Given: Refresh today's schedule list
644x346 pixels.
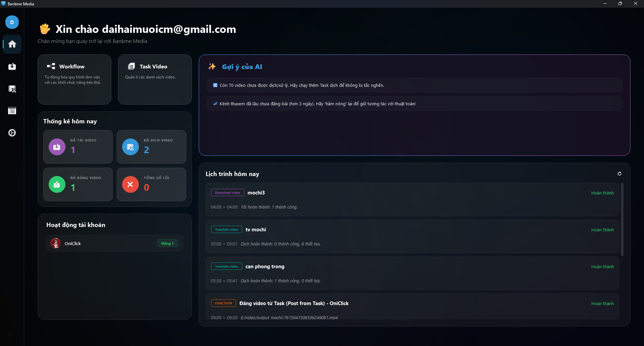Looking at the screenshot, I should point(619,174).
